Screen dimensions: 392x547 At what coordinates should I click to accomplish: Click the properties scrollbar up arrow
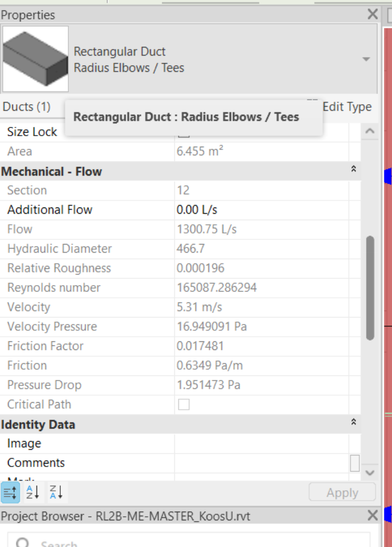point(369,131)
